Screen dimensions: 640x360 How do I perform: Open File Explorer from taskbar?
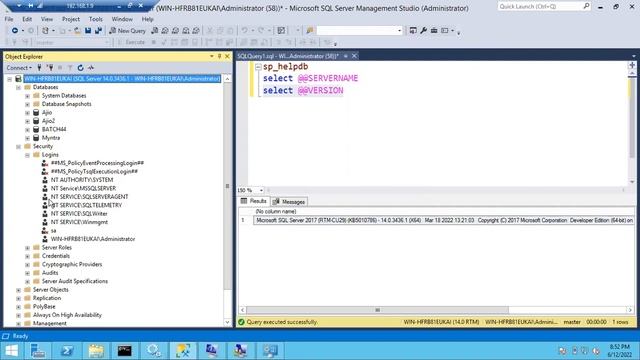click(x=96, y=351)
